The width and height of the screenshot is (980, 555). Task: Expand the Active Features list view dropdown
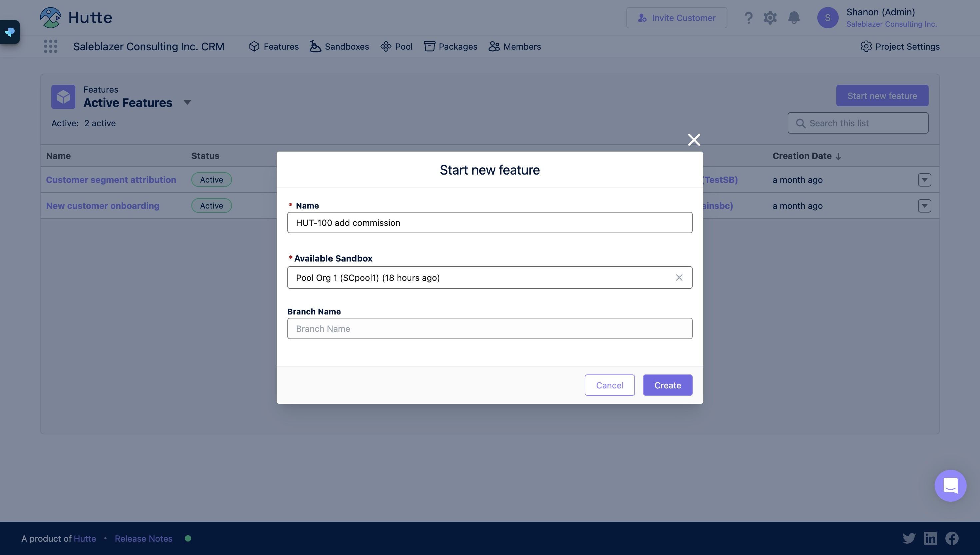tap(187, 103)
